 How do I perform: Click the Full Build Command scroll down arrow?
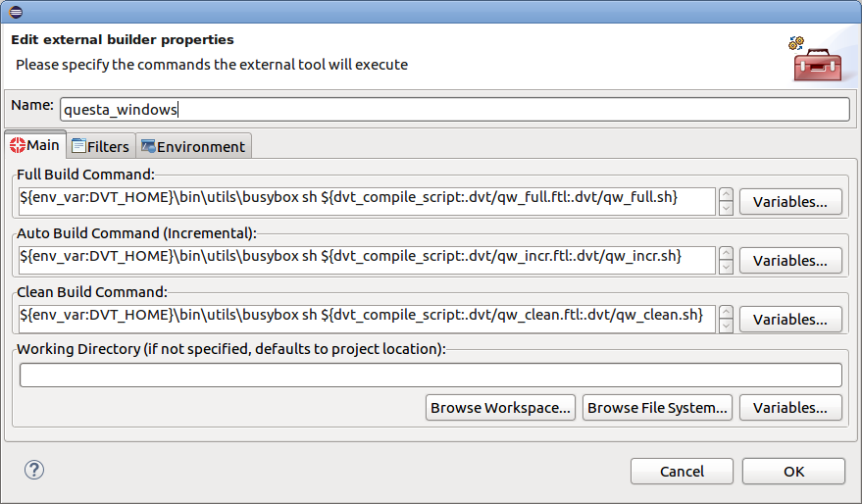(x=727, y=209)
